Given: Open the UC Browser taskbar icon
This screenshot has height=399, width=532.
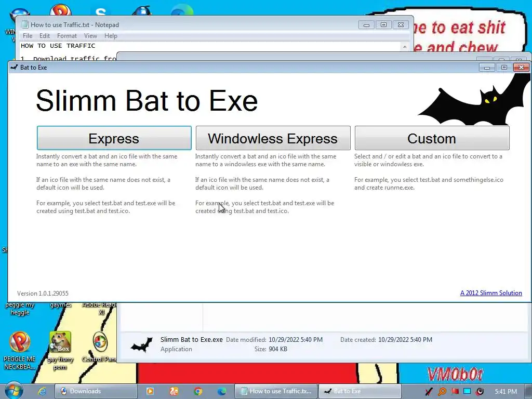Looking at the screenshot, I should [174, 391].
